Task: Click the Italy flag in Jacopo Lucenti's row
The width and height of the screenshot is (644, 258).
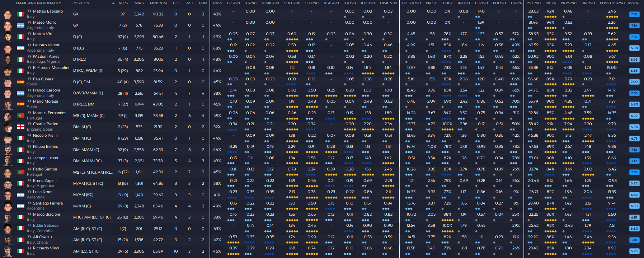Action: [20, 161]
